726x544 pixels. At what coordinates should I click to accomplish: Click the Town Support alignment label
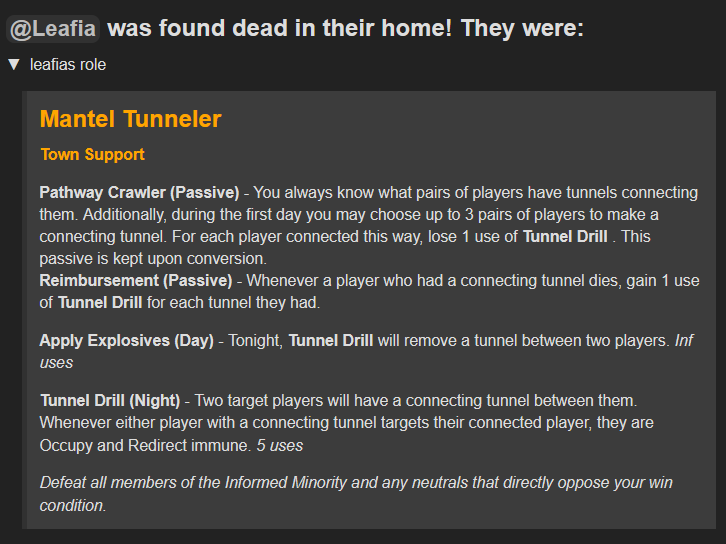pyautogui.click(x=93, y=154)
